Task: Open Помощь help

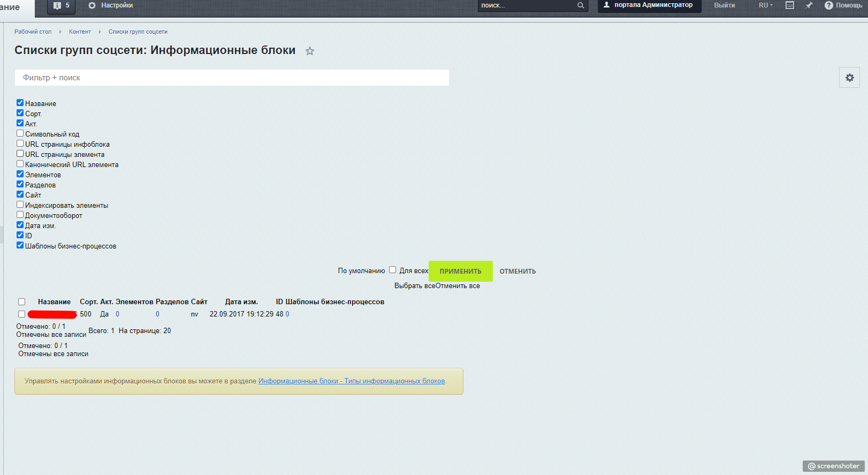Action: click(x=843, y=5)
